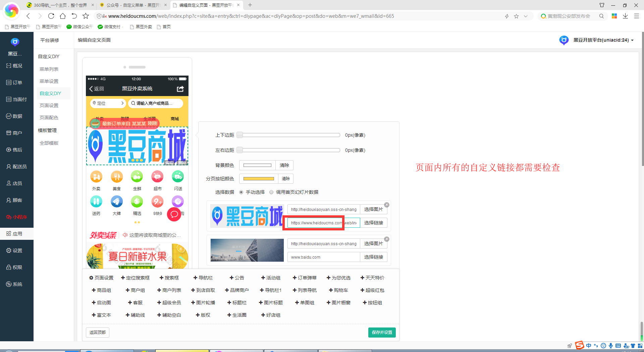
Task: Open a new browser tab with plus icon
Action: coord(250,5)
